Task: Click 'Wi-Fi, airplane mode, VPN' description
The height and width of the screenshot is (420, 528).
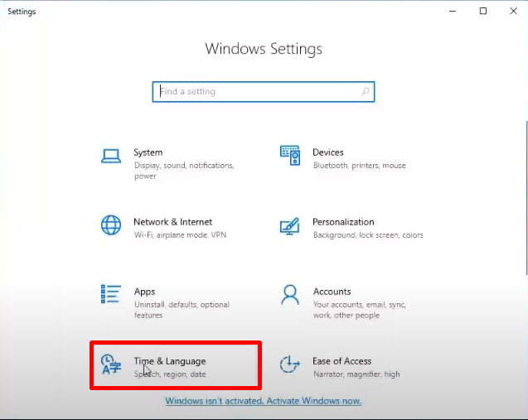Action: [180, 235]
